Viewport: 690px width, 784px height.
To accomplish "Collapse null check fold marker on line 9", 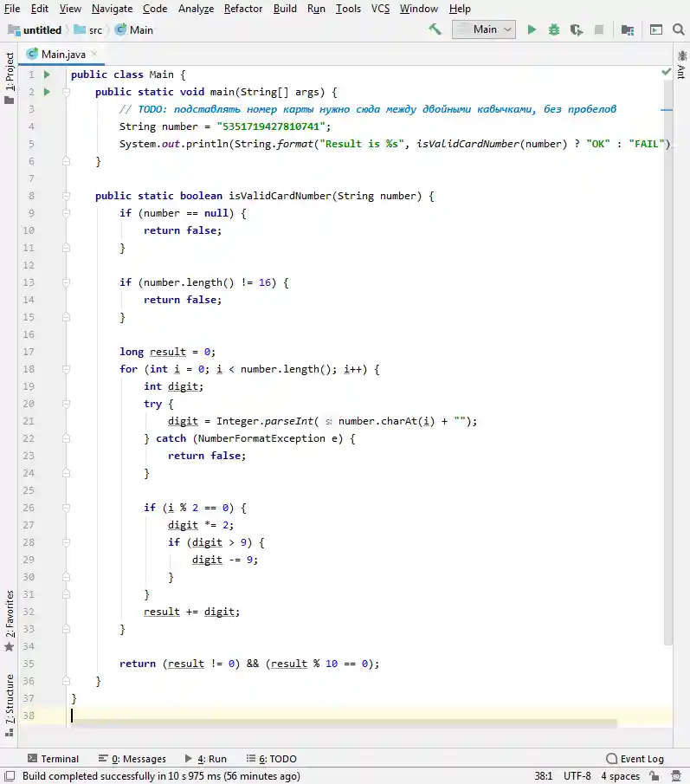I will pyautogui.click(x=66, y=213).
